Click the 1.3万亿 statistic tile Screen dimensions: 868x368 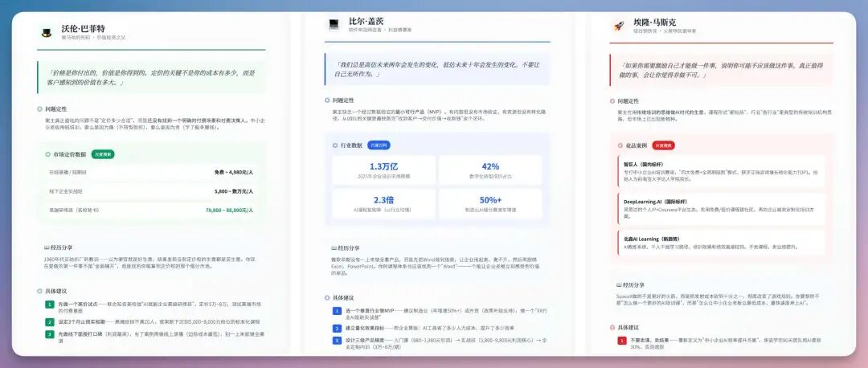(x=383, y=170)
